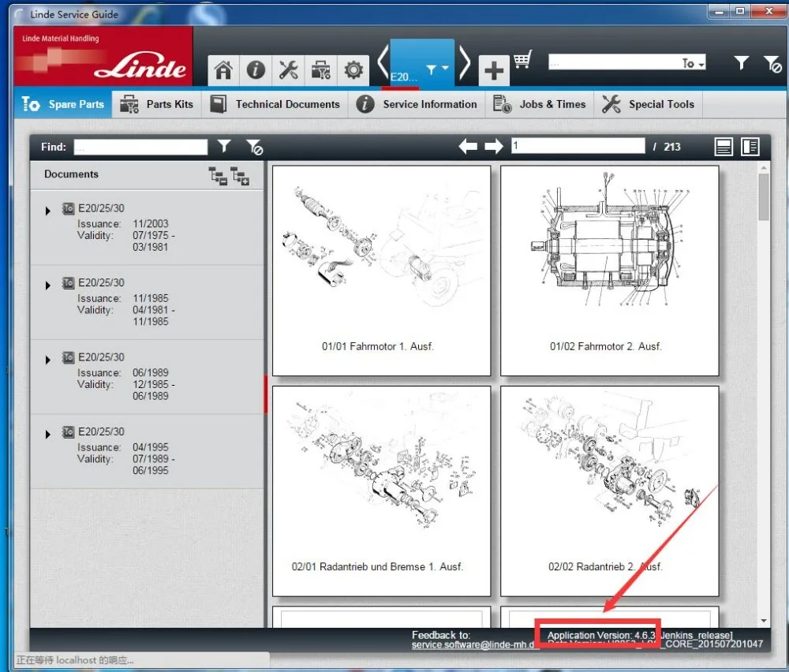Open the Jobs & Times tab

(540, 104)
